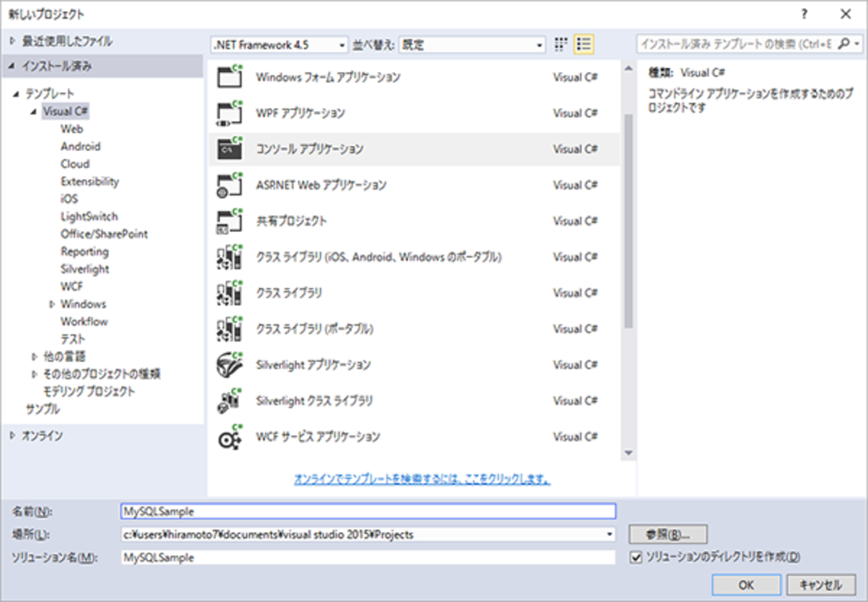This screenshot has height=602, width=868.
Task: Select the Silverlight tree category
Action: 85,269
